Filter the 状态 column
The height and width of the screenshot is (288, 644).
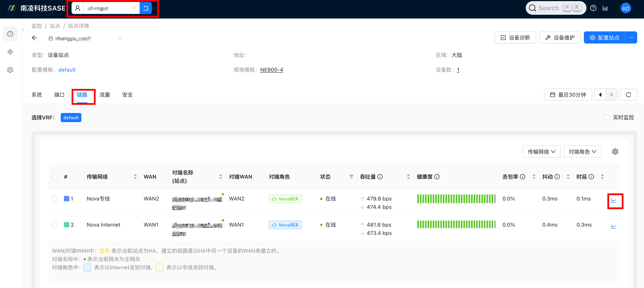tap(351, 177)
